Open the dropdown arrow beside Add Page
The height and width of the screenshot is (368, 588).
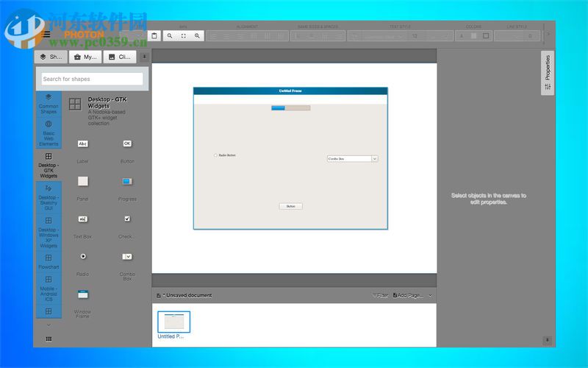(x=430, y=296)
